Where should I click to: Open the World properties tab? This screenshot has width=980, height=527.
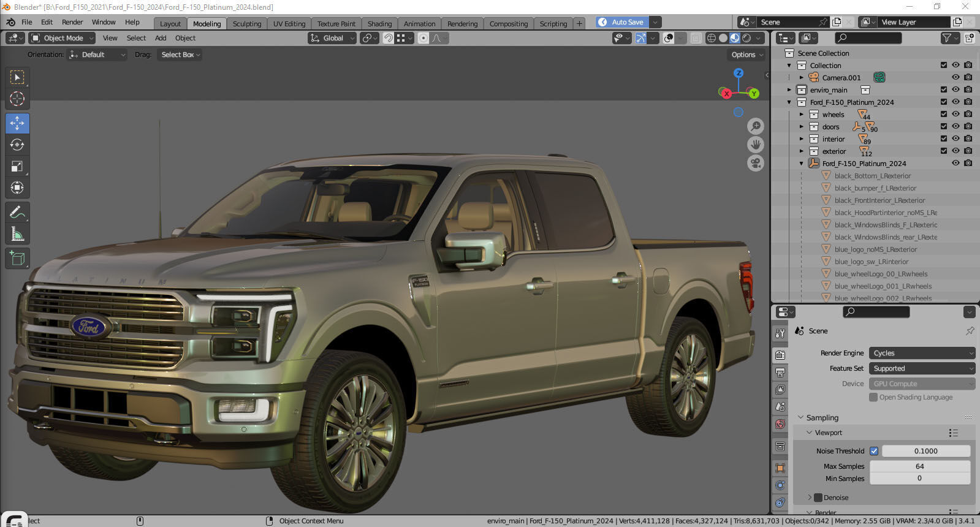coord(780,423)
